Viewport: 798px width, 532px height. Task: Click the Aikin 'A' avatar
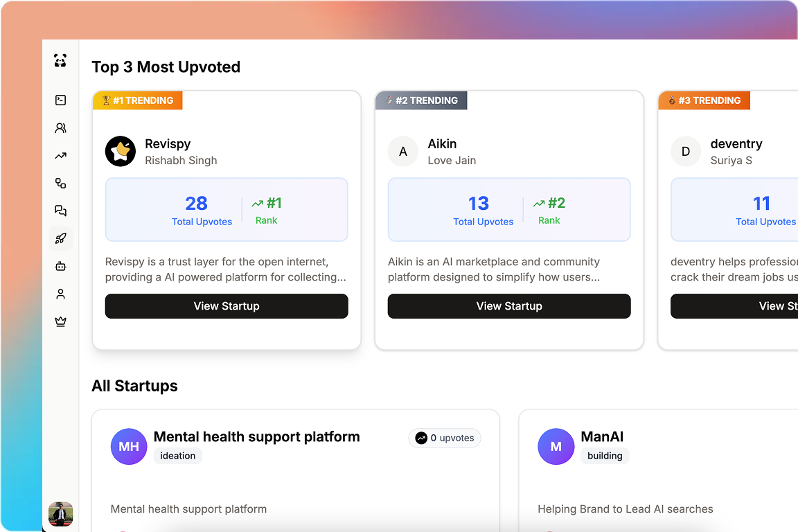tap(403, 151)
